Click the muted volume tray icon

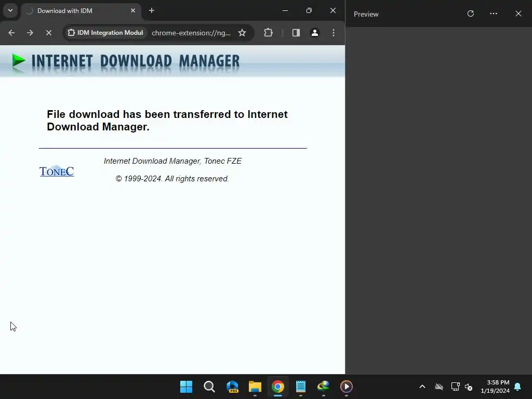click(x=469, y=387)
